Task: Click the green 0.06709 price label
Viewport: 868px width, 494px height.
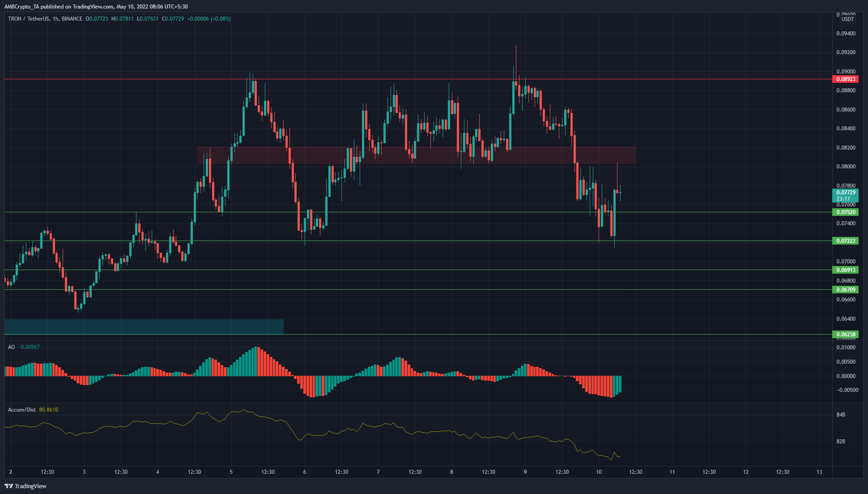Action: (845, 290)
